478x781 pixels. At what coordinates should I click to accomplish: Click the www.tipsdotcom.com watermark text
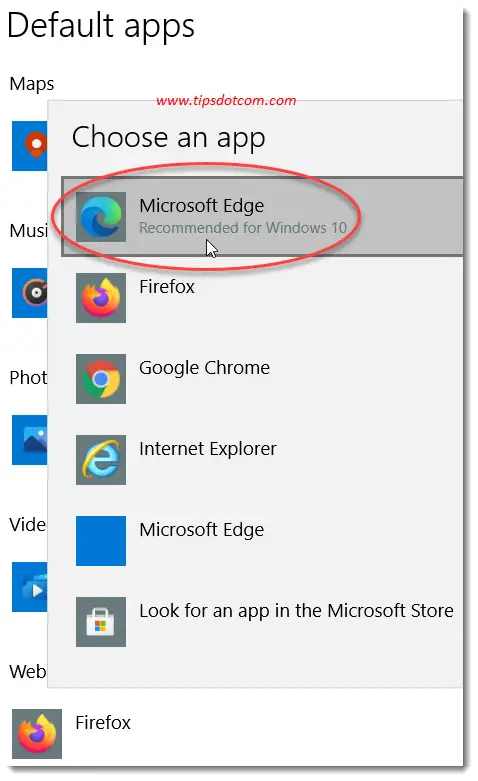[226, 101]
